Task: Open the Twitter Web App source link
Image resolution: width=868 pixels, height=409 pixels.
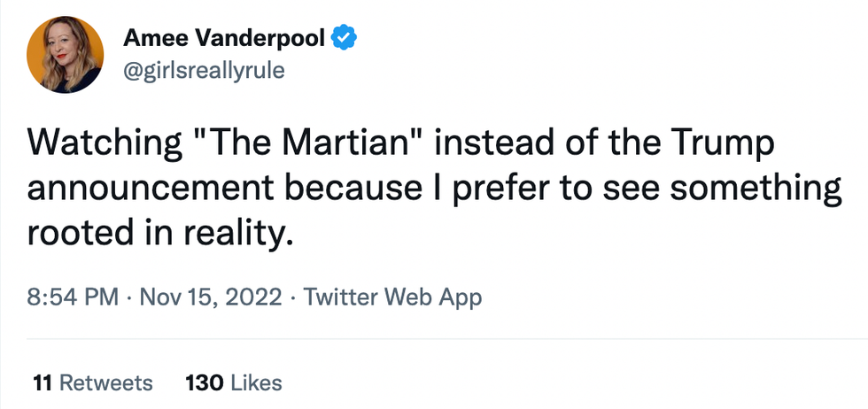Action: coord(392,297)
